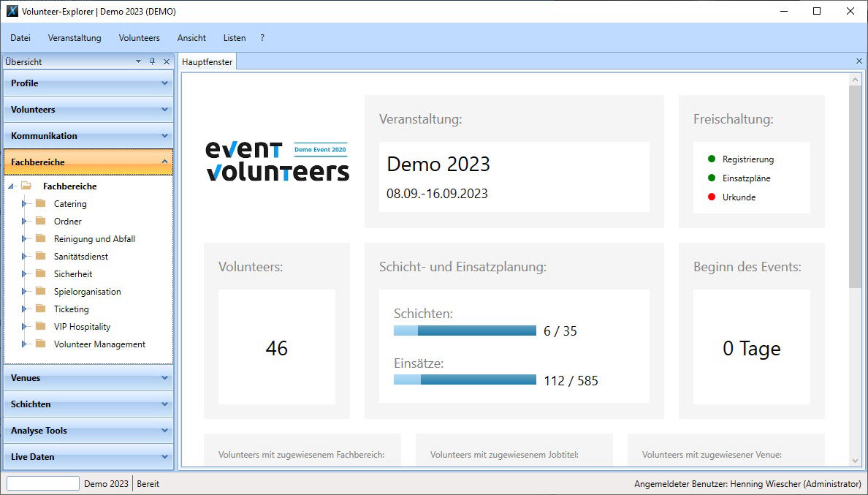Open the Analyse Tools section
Image resolution: width=868 pixels, height=495 pixels.
88,430
